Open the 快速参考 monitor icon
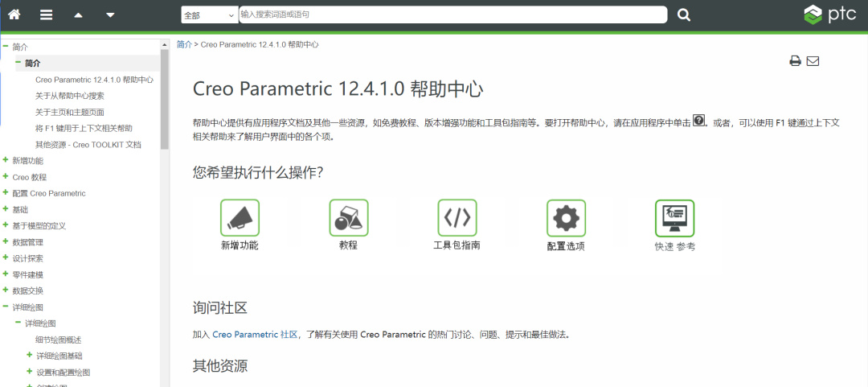Screen dimensions: 868x387 click(x=674, y=218)
